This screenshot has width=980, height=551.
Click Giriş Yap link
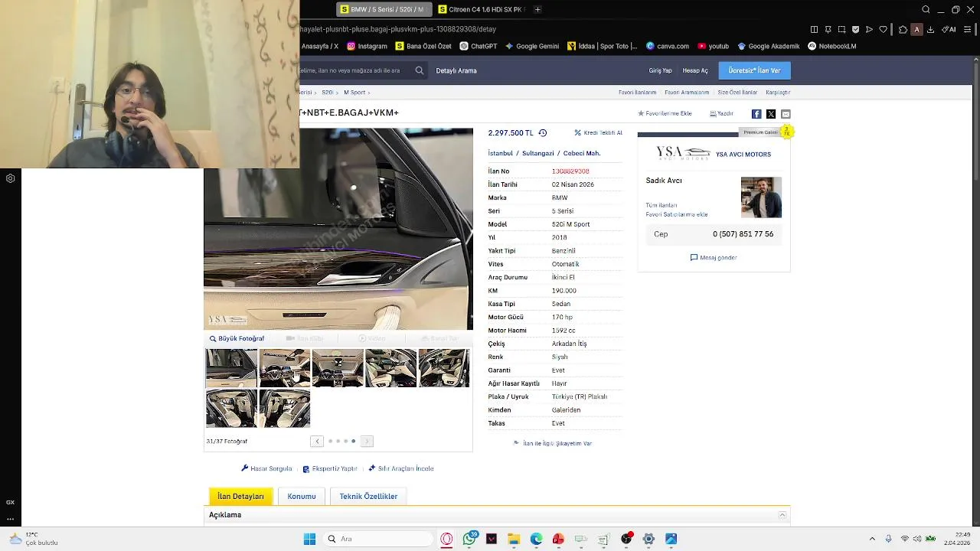coord(660,70)
